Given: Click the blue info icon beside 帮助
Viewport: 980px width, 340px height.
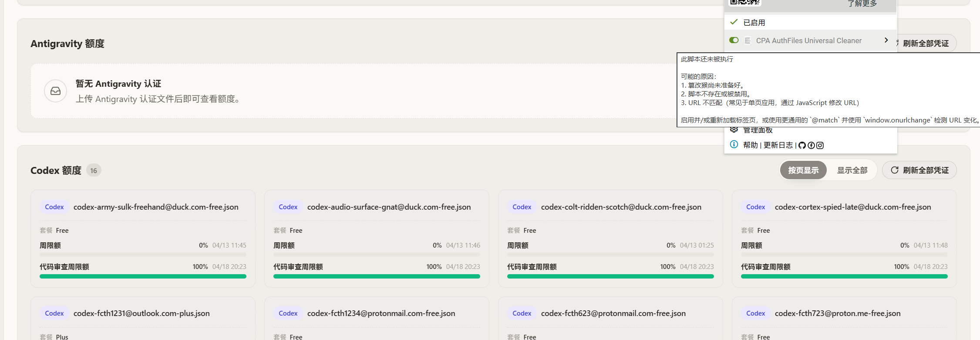Looking at the screenshot, I should coord(734,145).
